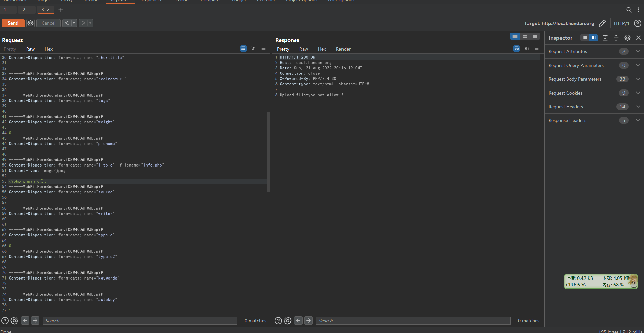The image size is (644, 333).
Task: Open Repeater help icon at top right
Action: tap(637, 23)
